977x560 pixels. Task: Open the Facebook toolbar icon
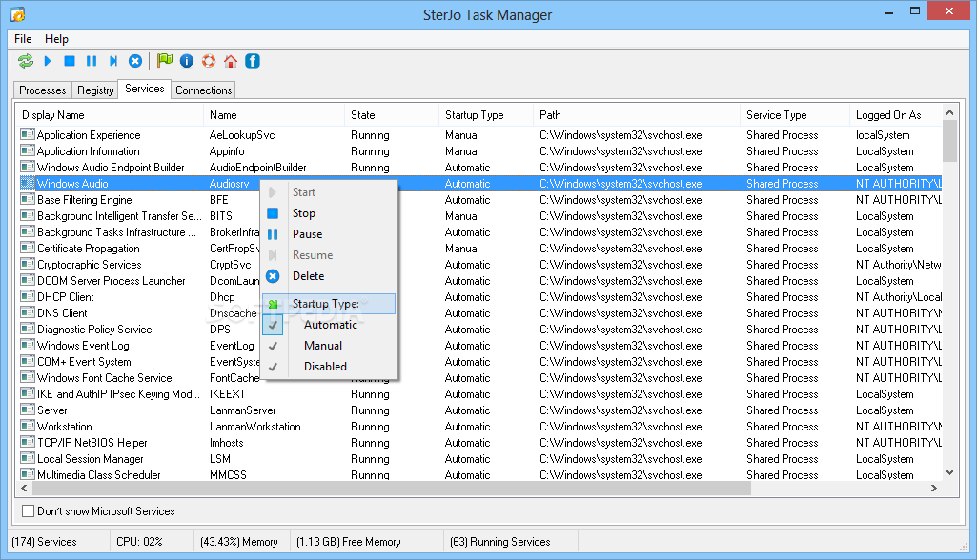coord(253,61)
